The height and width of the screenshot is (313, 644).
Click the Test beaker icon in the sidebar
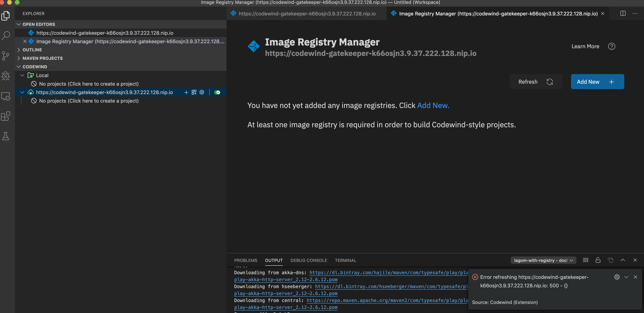coord(5,136)
